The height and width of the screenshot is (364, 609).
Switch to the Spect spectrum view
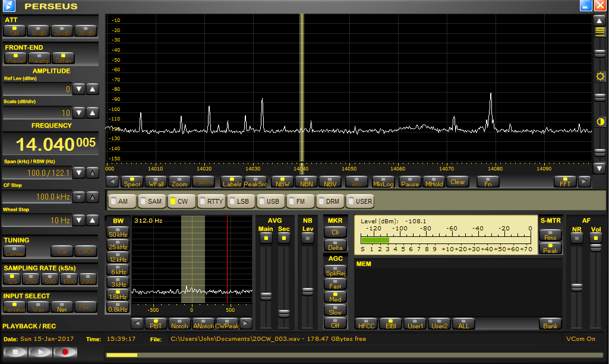132,182
